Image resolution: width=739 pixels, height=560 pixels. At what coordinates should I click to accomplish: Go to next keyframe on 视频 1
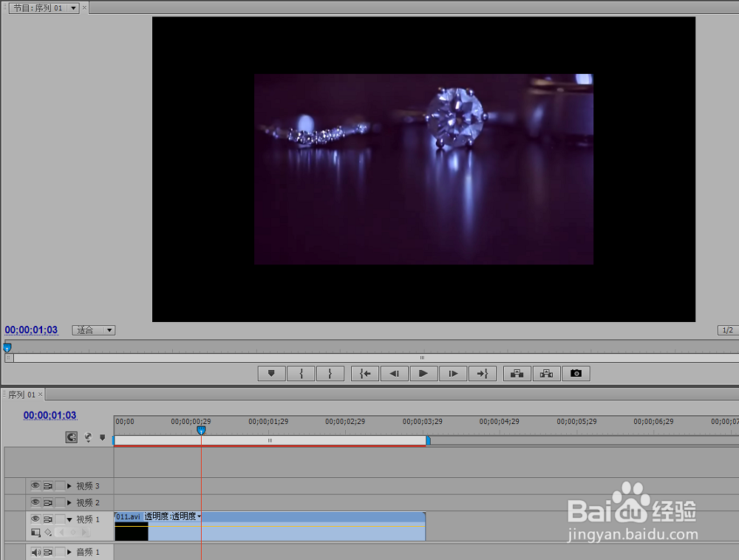[85, 532]
